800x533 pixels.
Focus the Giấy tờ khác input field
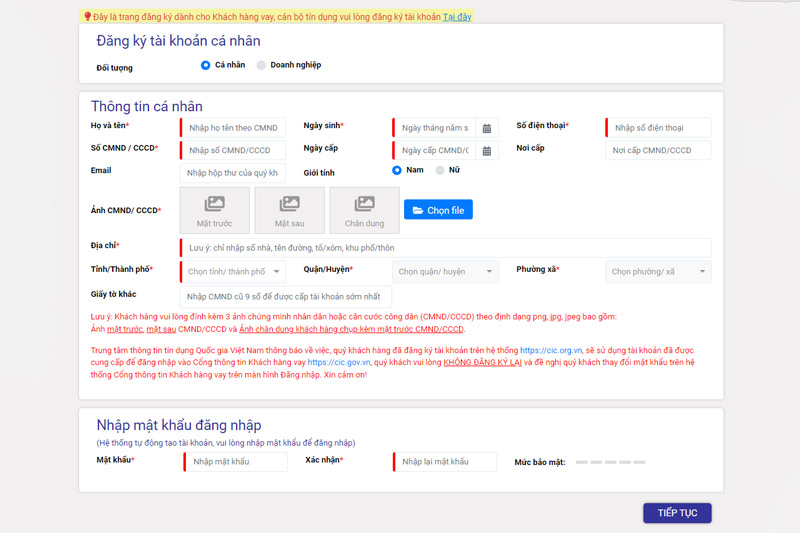tap(286, 296)
